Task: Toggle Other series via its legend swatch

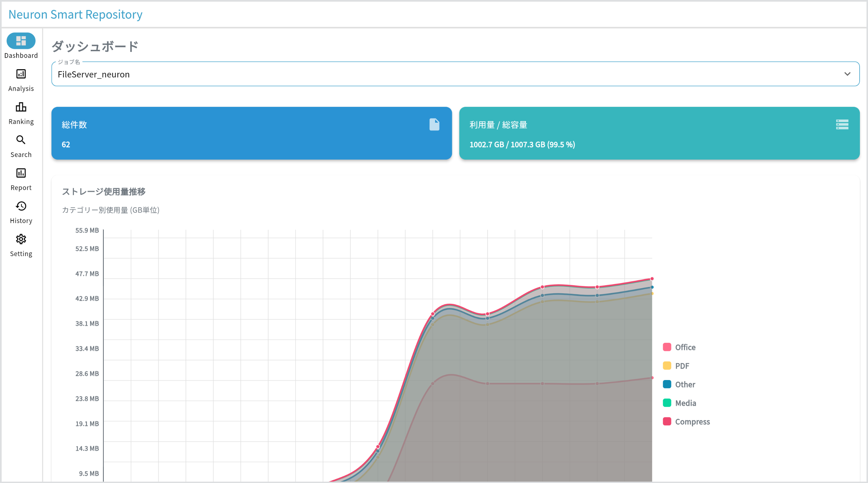Action: click(x=667, y=384)
